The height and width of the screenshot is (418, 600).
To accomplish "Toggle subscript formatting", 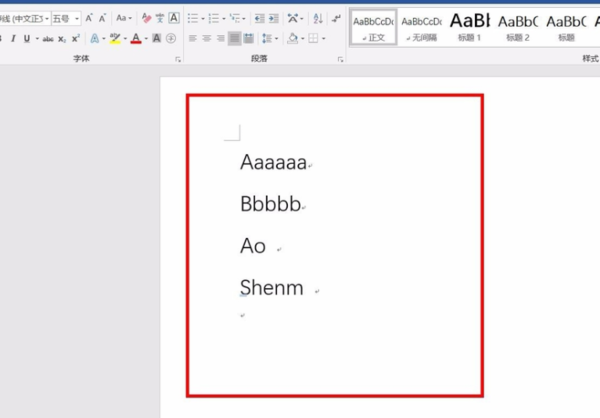I will click(x=62, y=39).
